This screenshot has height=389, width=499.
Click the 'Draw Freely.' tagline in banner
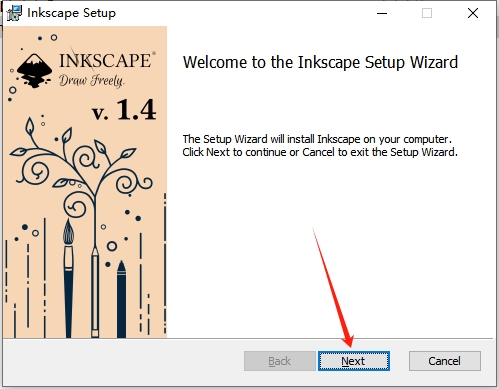point(92,81)
